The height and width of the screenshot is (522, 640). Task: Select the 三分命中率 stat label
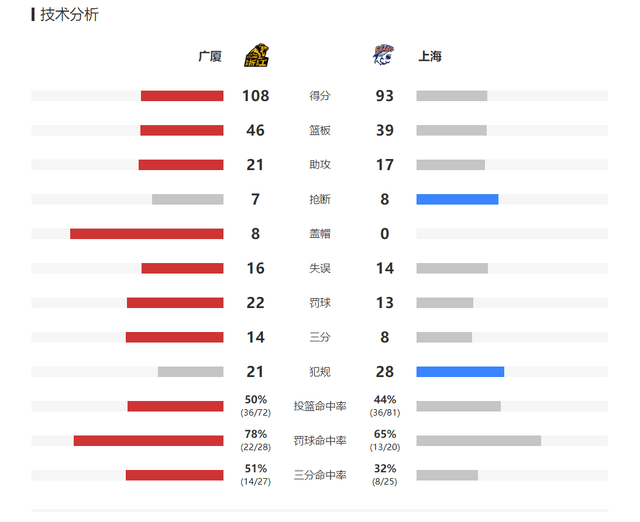[x=320, y=475]
